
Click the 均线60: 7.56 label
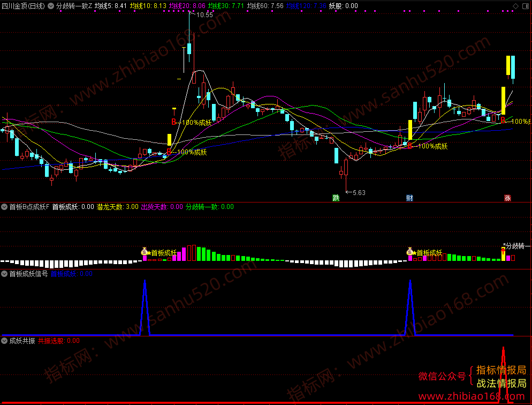pos(265,6)
